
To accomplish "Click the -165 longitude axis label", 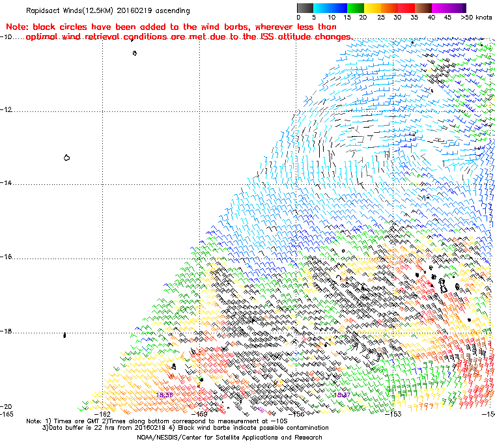I will point(7,414).
